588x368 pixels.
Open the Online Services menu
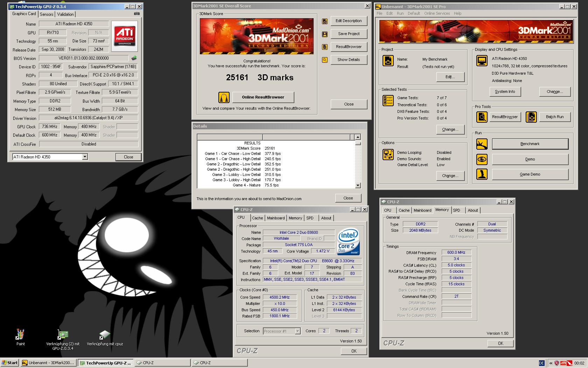coord(437,13)
